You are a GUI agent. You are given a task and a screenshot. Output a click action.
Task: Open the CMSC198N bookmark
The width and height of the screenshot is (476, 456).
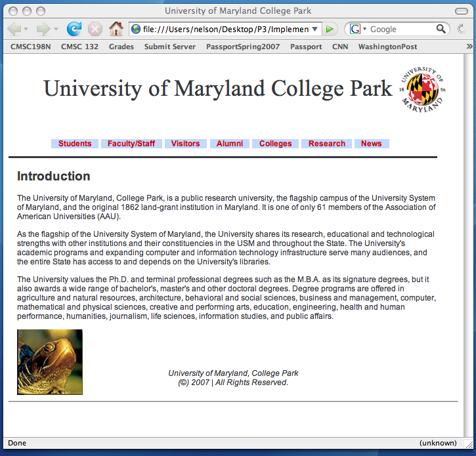coord(31,47)
